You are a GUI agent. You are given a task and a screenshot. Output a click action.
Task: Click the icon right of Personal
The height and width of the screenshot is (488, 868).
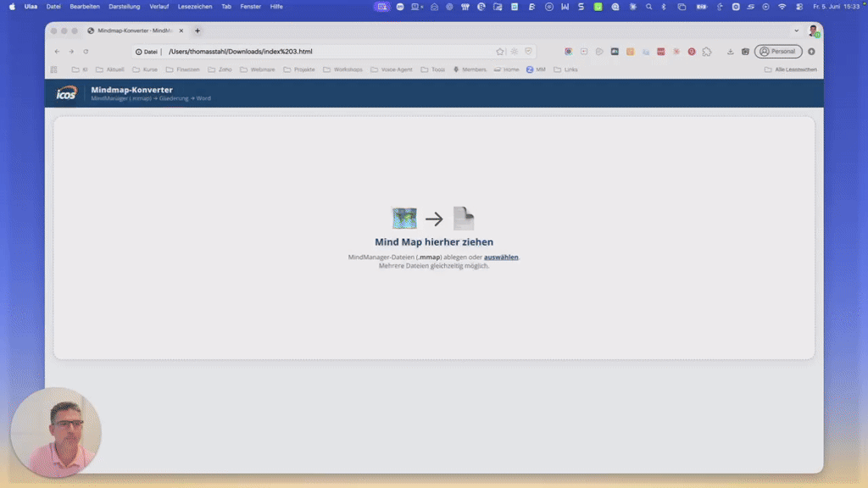(x=811, y=52)
